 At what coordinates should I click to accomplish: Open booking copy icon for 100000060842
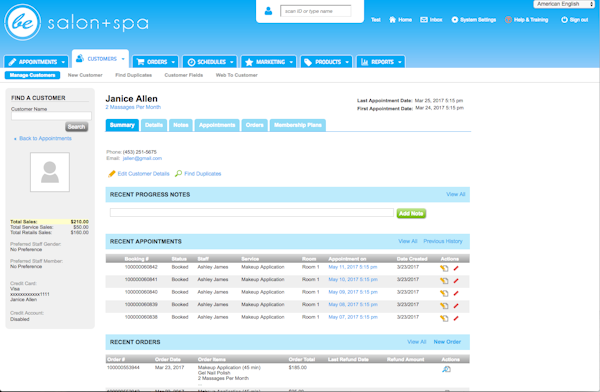(444, 268)
